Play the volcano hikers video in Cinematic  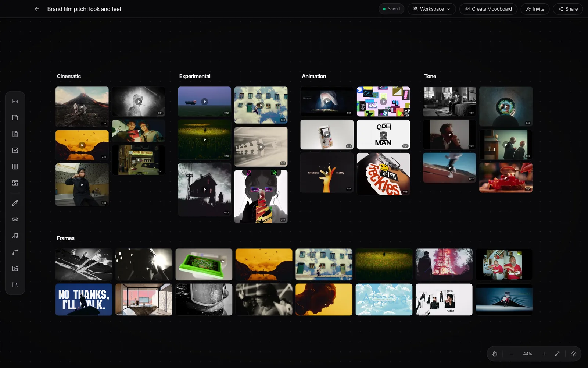coord(82,107)
